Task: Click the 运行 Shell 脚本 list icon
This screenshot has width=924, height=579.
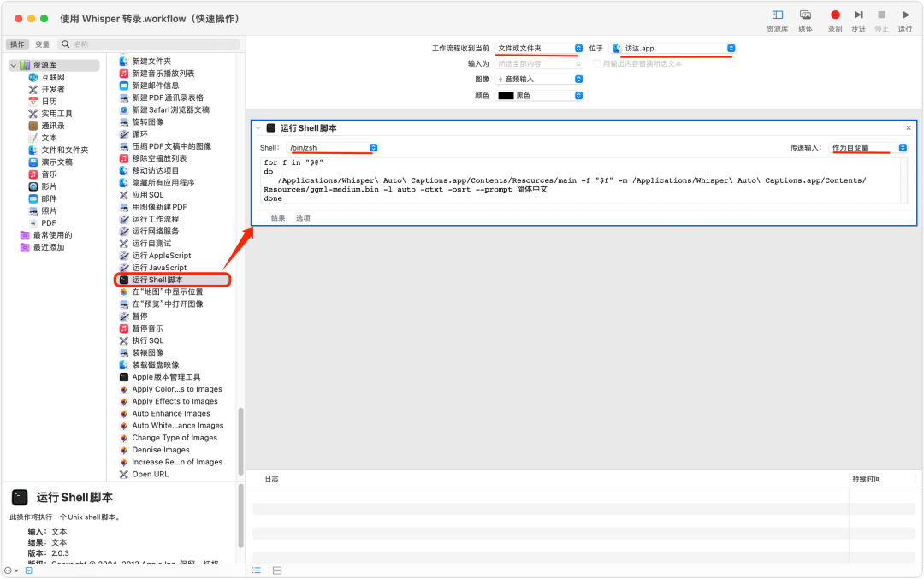Action: click(x=124, y=280)
